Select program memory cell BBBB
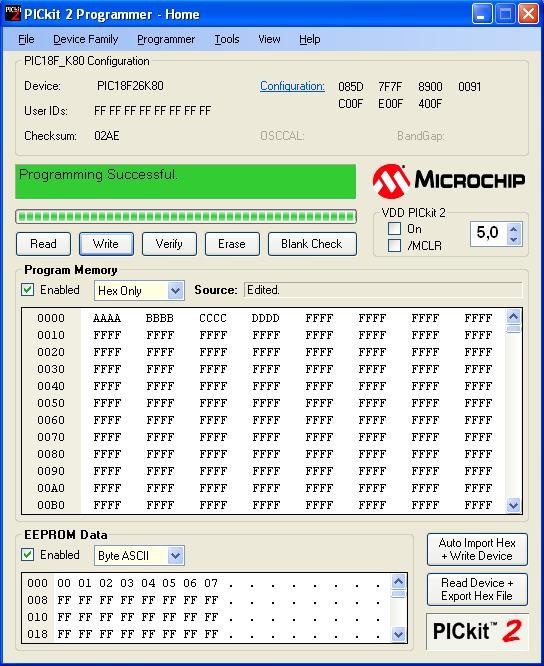This screenshot has width=544, height=666. coord(160,318)
